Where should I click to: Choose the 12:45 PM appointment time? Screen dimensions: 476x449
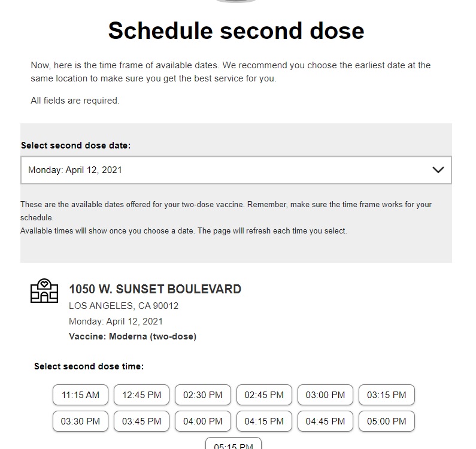coord(142,395)
